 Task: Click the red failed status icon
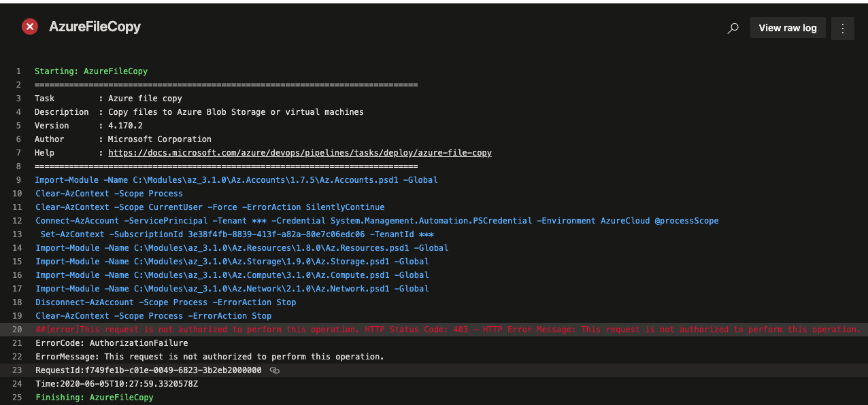(30, 27)
